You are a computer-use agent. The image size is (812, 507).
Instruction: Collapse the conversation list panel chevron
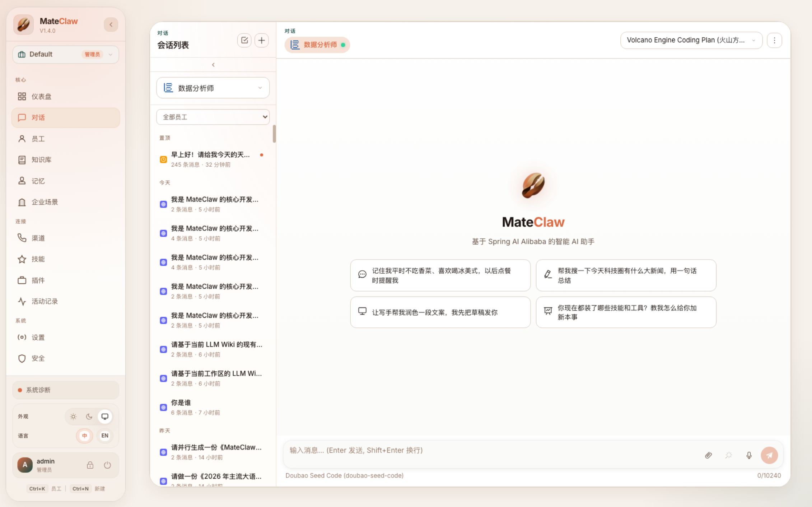(213, 65)
